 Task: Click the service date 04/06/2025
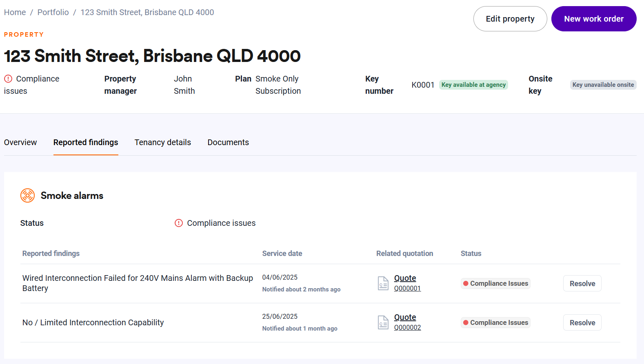pos(280,277)
